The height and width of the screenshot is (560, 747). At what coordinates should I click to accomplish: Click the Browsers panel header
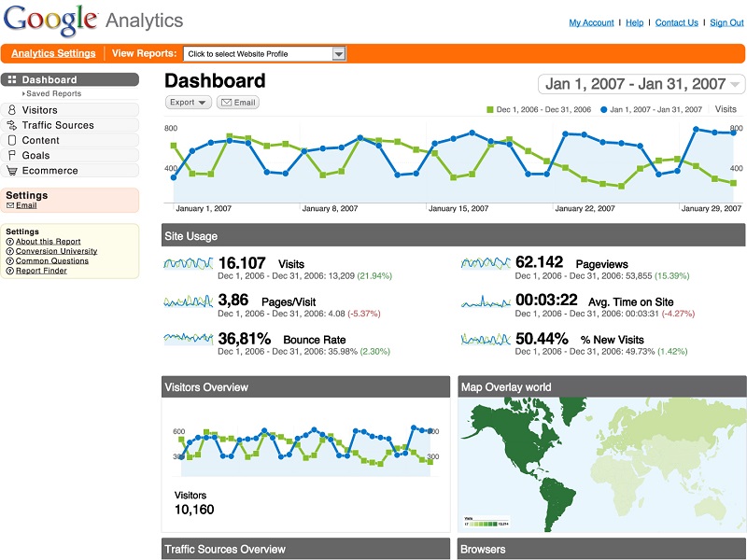pos(602,549)
